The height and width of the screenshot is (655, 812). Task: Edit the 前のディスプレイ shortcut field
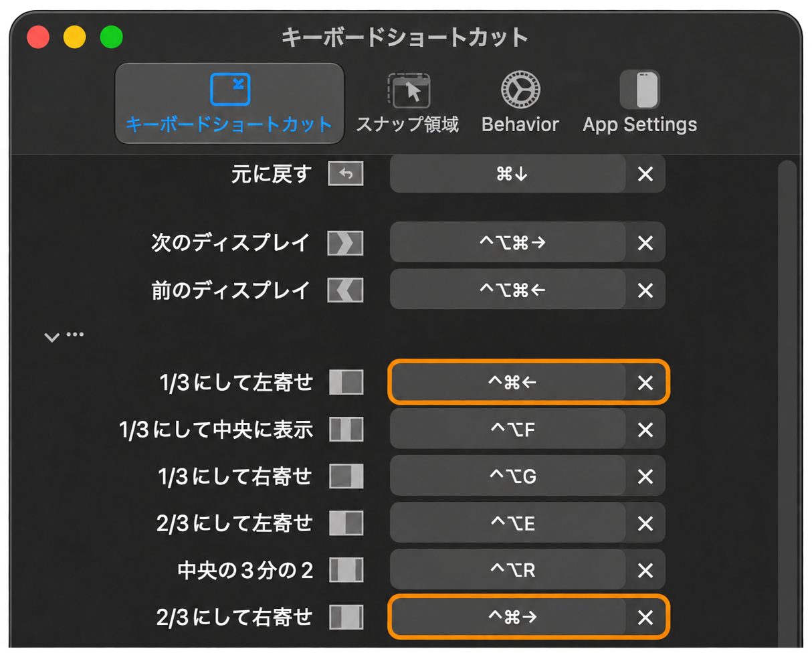[x=508, y=290]
